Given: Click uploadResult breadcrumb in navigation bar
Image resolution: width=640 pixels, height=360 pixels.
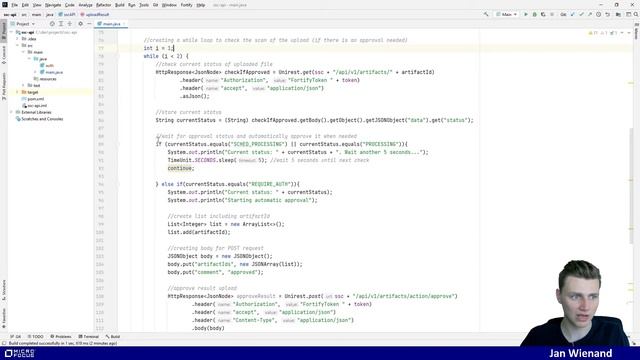Looking at the screenshot, I should click(x=95, y=14).
